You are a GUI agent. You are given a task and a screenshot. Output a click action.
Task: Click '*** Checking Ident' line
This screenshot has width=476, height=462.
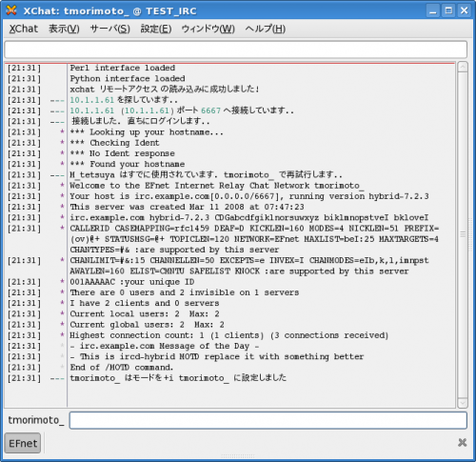[x=114, y=143]
